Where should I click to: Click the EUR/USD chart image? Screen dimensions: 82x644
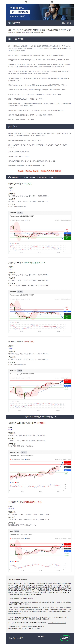[x=40, y=233]
